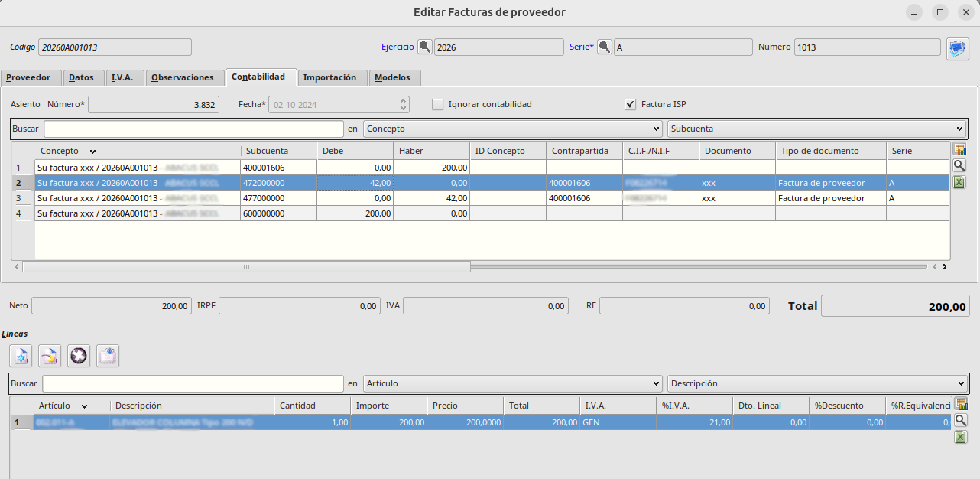Click the horizontal scrollbar of the accounting grid

coord(246,266)
